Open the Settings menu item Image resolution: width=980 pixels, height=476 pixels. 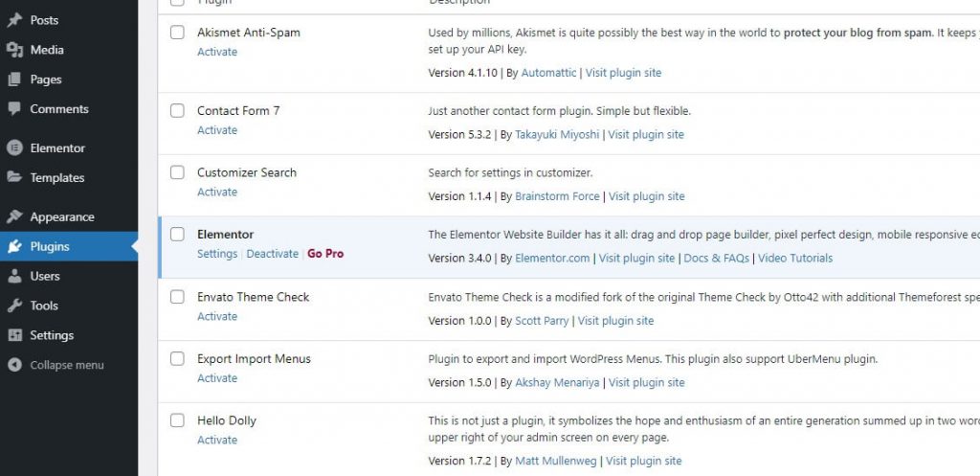click(x=52, y=335)
